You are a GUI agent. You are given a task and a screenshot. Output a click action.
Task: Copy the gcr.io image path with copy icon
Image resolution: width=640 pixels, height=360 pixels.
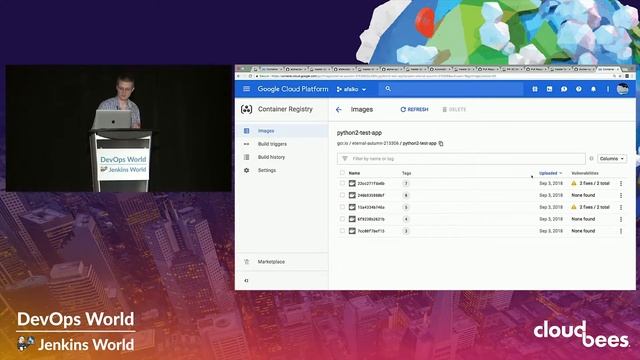click(x=441, y=144)
